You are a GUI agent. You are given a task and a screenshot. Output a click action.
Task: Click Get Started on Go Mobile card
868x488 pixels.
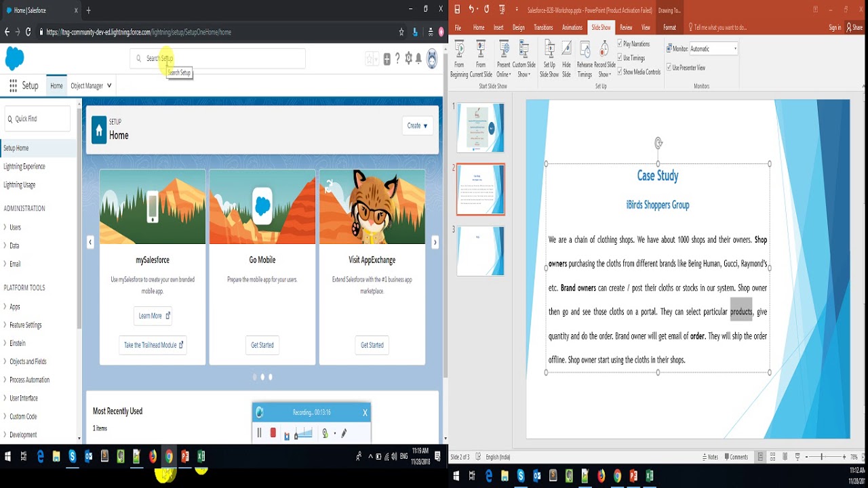(x=262, y=345)
